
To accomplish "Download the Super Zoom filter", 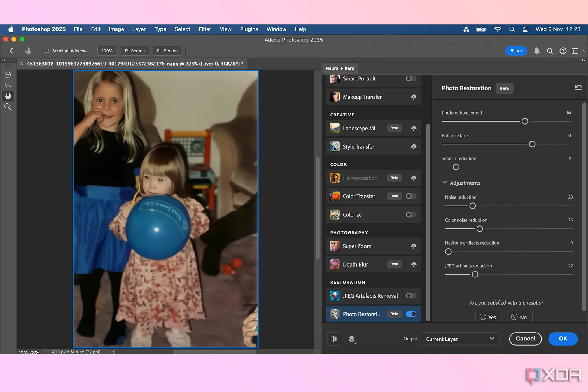I will click(x=414, y=246).
